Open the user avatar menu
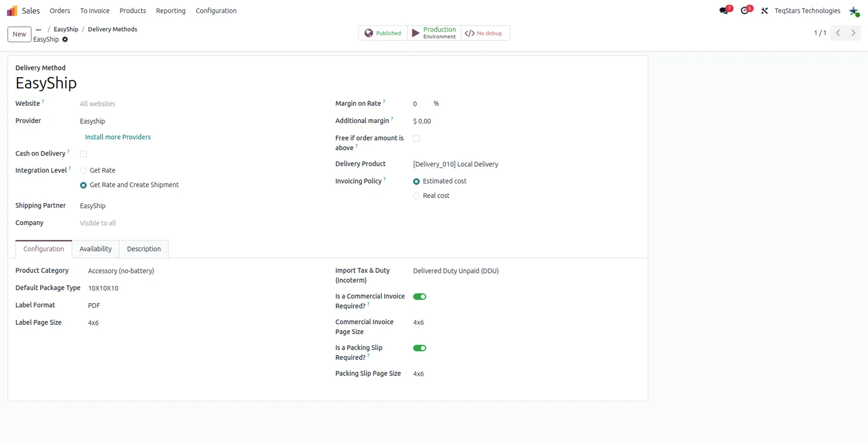The width and height of the screenshot is (868, 444). [854, 11]
